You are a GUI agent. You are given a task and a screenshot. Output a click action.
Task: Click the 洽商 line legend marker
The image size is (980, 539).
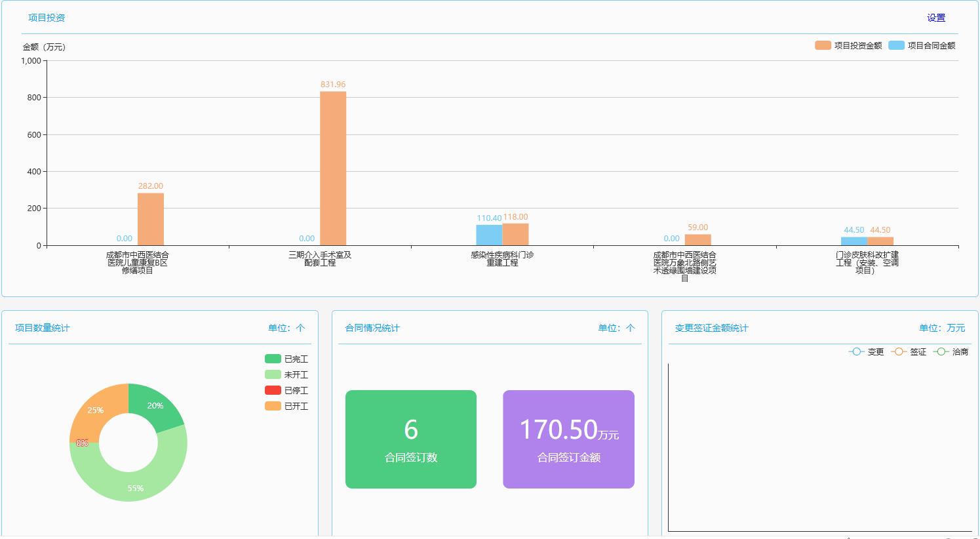click(941, 352)
